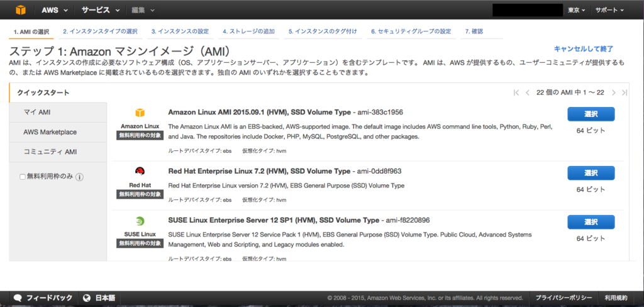Open the 編集 dropdown menu

[x=143, y=10]
